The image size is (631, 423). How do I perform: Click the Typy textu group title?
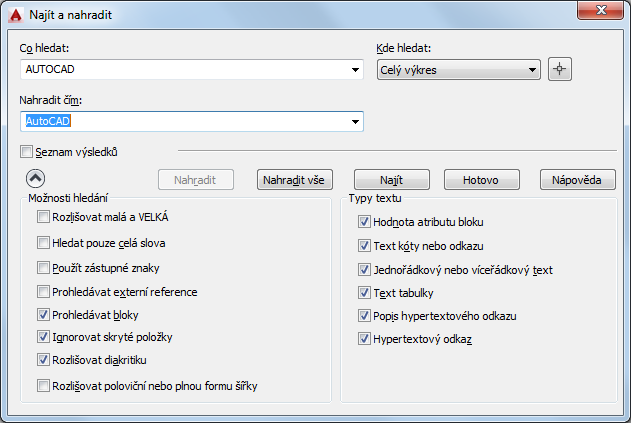pyautogui.click(x=375, y=198)
